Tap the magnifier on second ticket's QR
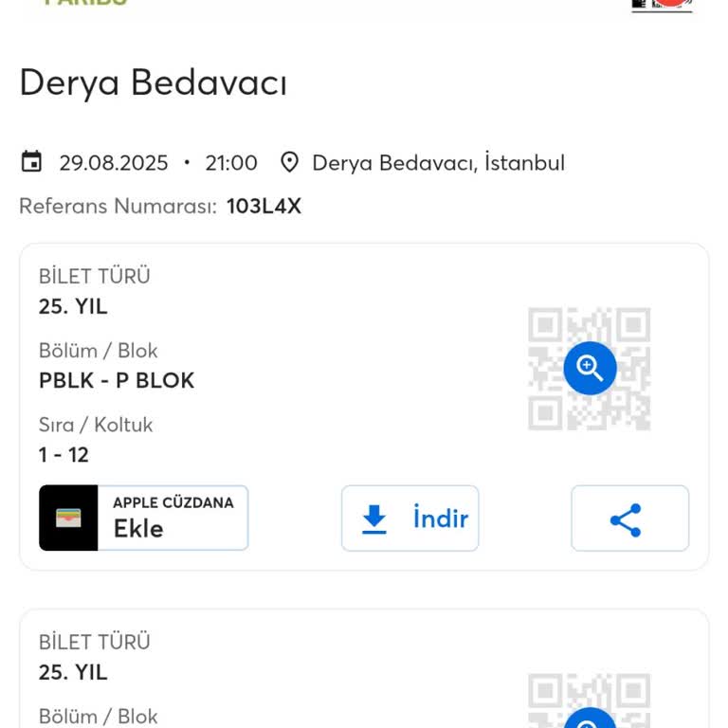Image resolution: width=728 pixels, height=728 pixels. click(590, 720)
